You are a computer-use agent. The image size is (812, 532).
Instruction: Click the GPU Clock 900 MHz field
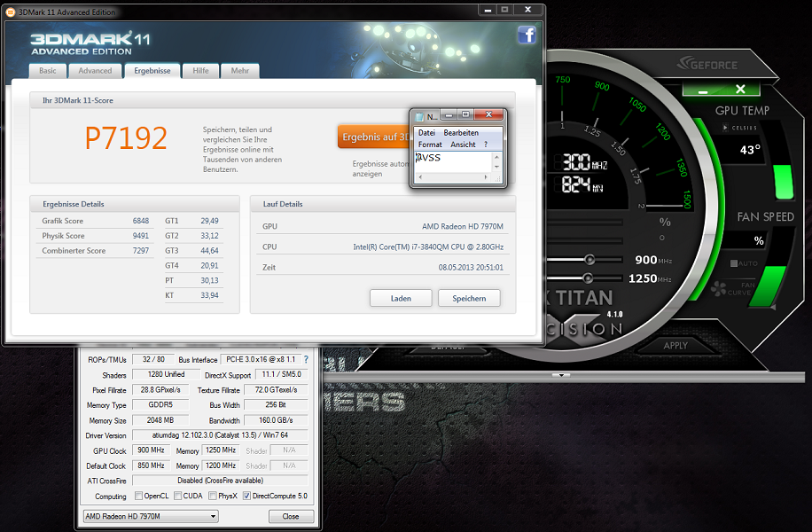pos(151,450)
